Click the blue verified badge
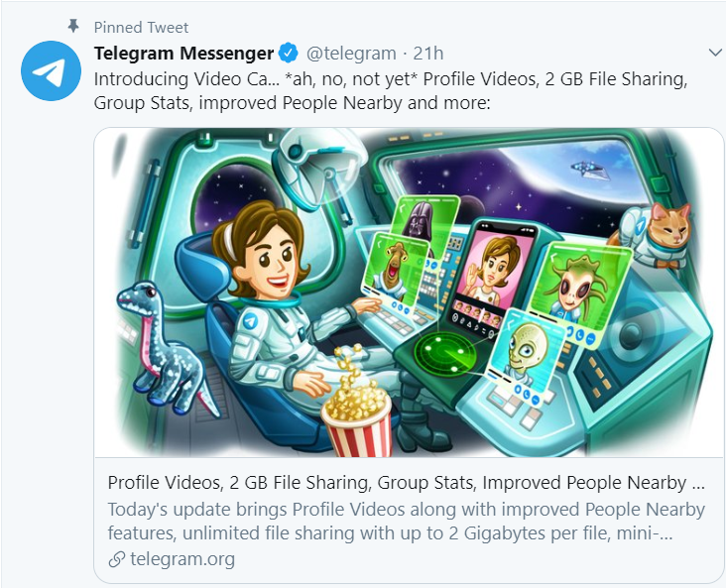Viewport: 726px width, 588px height. (288, 54)
